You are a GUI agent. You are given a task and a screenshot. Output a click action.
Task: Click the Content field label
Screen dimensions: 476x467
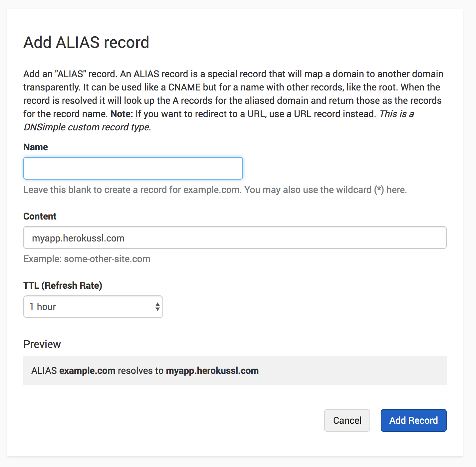(x=40, y=216)
